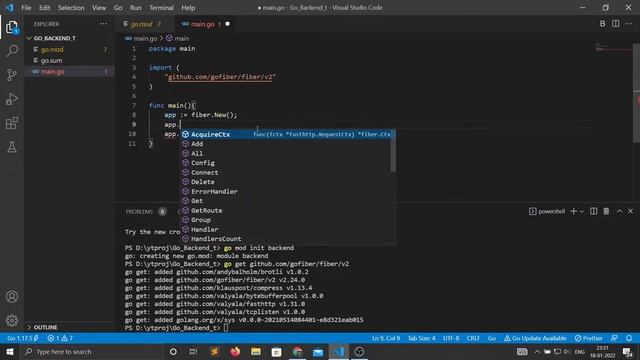This screenshot has width=640, height=360.
Task: Open the Manage gear settings
Action: 12,320
